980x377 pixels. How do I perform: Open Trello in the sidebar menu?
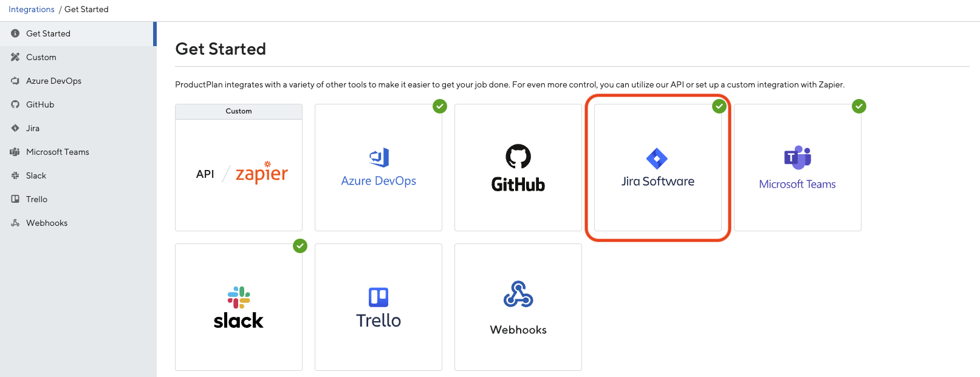(x=78, y=199)
